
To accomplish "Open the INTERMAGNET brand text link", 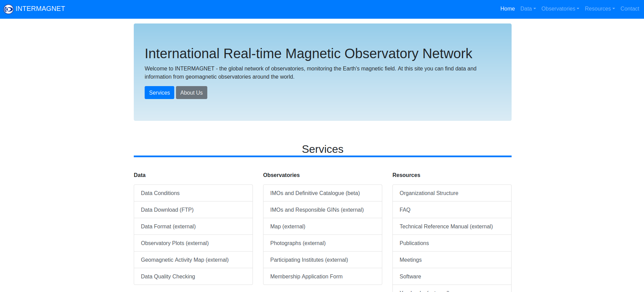I will [x=40, y=9].
